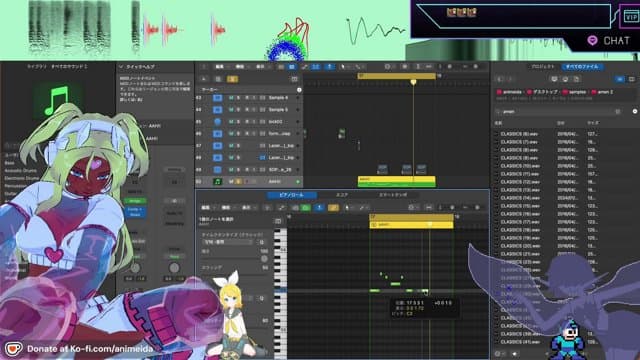The height and width of the screenshot is (360, 640).
Task: Click the quantize strength slider knob
Action: point(264,259)
